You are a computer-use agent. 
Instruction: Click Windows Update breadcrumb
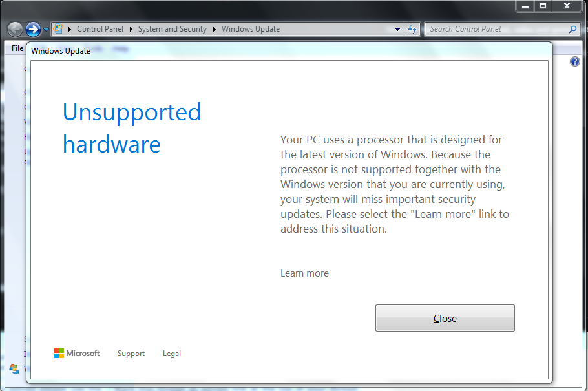251,29
